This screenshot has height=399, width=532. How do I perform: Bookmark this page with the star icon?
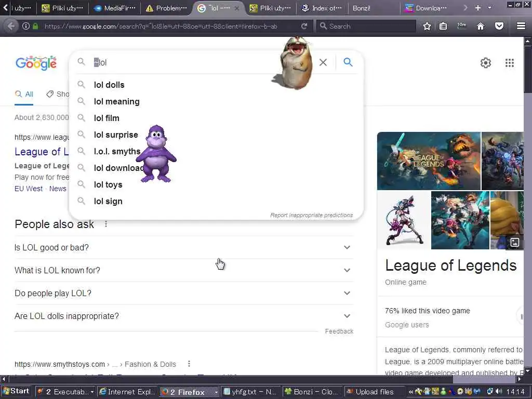pyautogui.click(x=427, y=26)
